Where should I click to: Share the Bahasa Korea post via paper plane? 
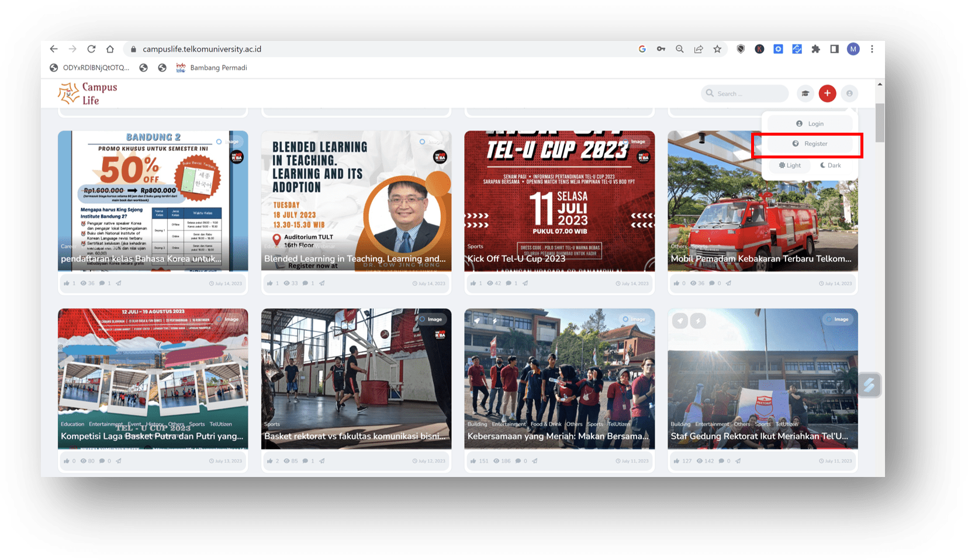(x=119, y=284)
